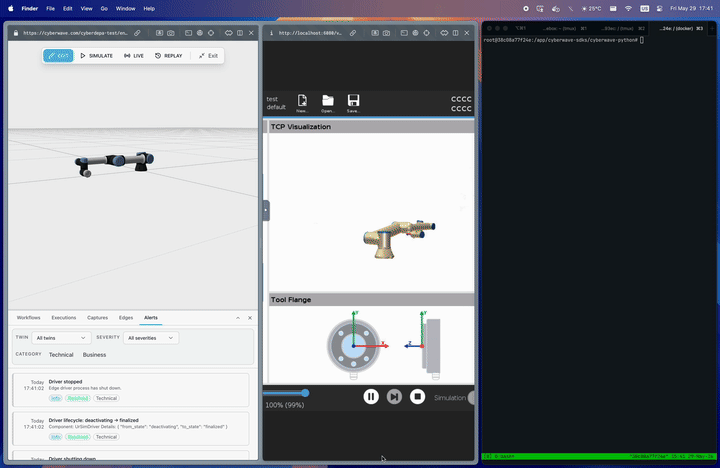Click camera screenshot icon in cyberwave.com window
Image resolution: width=720 pixels, height=468 pixels.
pyautogui.click(x=171, y=33)
